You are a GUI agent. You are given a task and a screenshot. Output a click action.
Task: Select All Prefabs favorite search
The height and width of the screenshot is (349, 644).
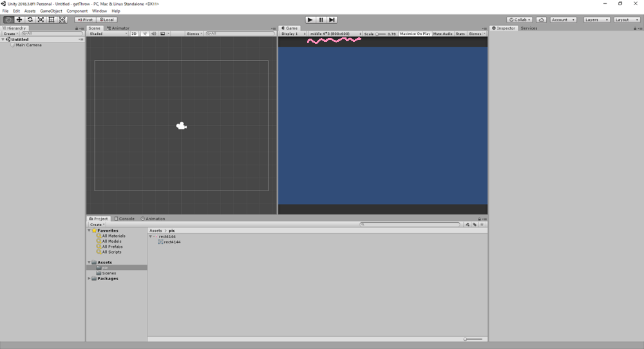(x=109, y=247)
